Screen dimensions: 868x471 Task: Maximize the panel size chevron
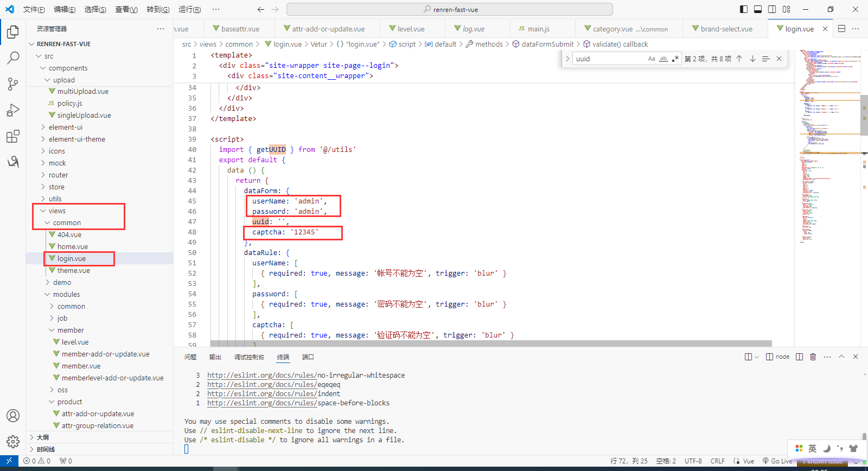[841, 357]
